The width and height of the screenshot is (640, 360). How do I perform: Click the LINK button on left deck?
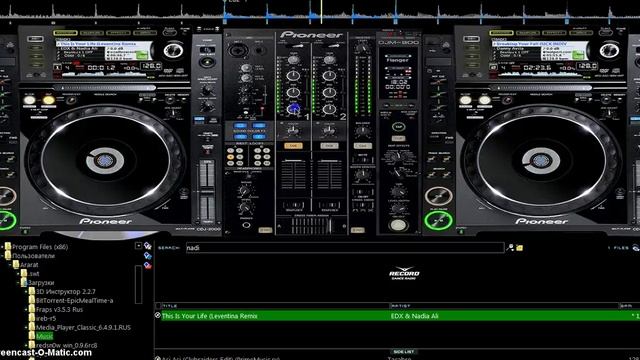click(36, 39)
